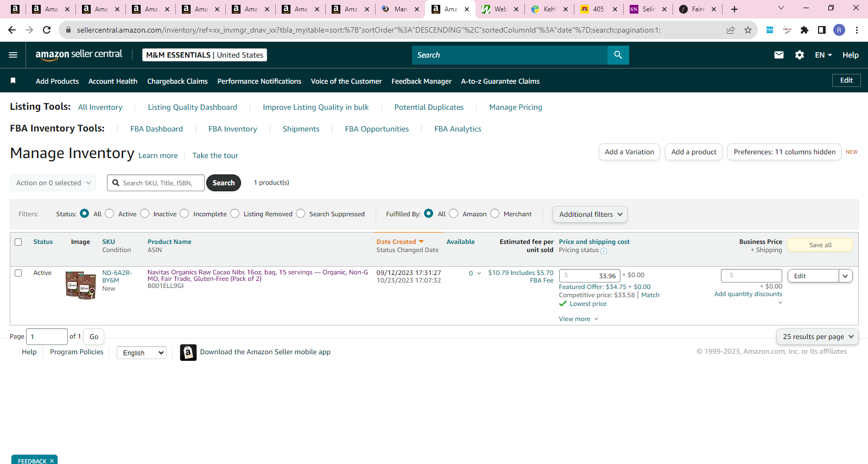Open Chargeback Claims menu item
The height and width of the screenshot is (464, 868).
178,81
